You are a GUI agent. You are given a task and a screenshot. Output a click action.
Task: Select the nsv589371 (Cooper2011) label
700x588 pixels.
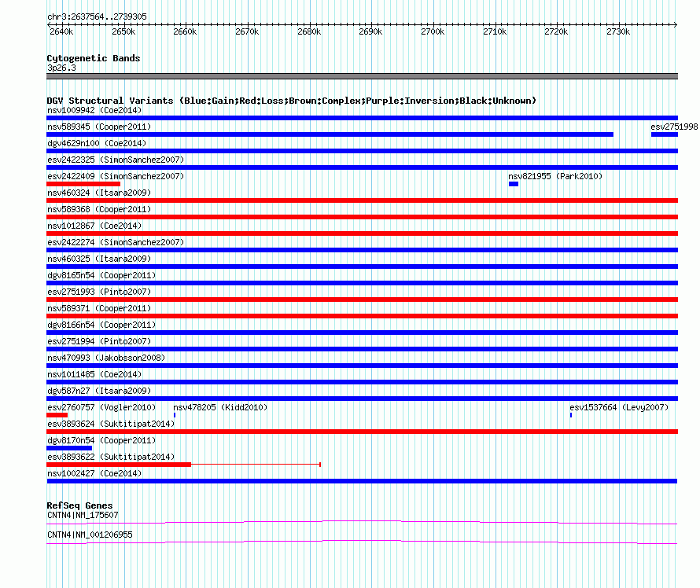[99, 308]
